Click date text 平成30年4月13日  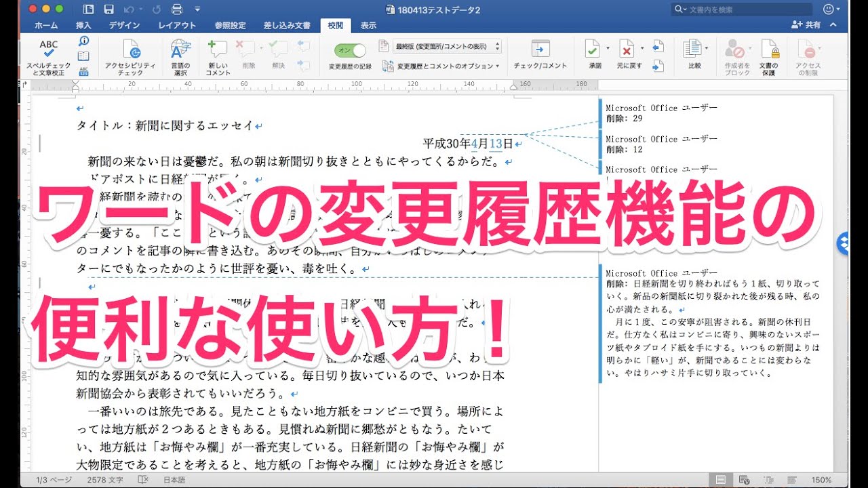tap(468, 143)
